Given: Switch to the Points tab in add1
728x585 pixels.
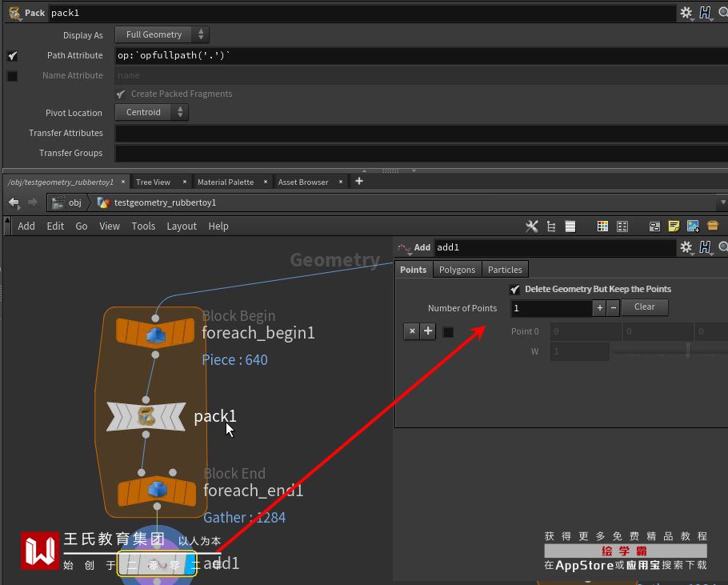Looking at the screenshot, I should pyautogui.click(x=414, y=270).
